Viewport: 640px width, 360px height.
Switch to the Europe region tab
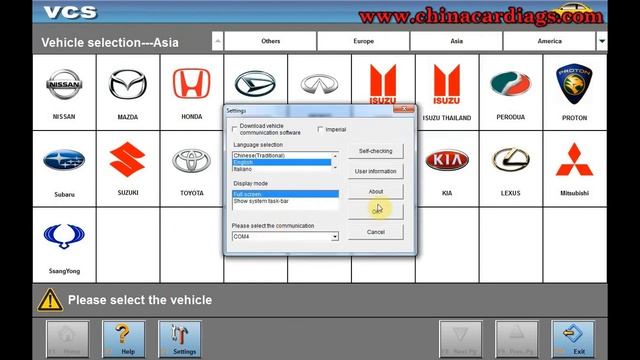(x=363, y=41)
